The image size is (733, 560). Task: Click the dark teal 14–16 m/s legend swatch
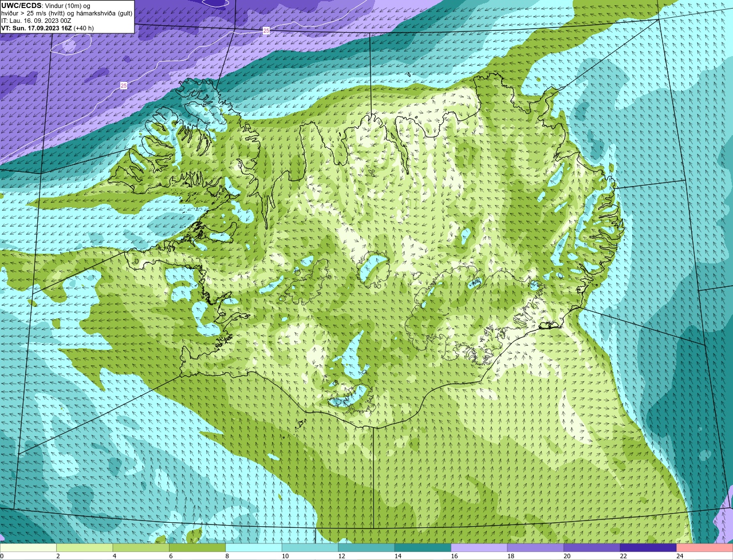pyautogui.click(x=423, y=548)
